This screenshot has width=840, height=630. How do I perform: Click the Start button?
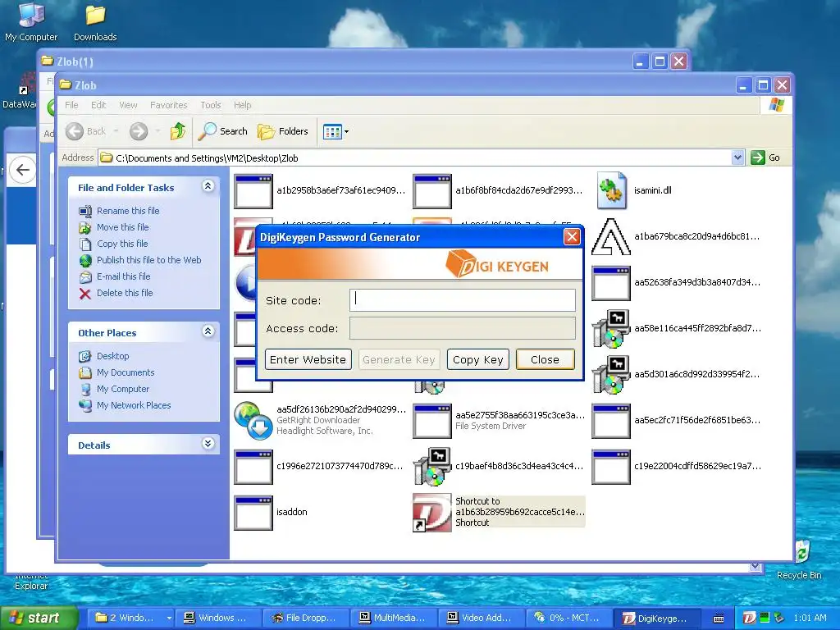coord(39,618)
